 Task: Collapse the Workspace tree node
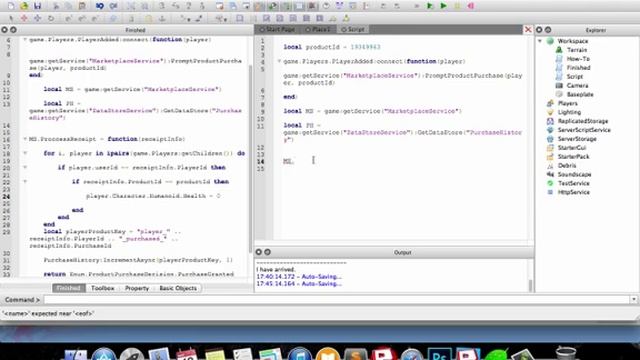tap(540, 41)
